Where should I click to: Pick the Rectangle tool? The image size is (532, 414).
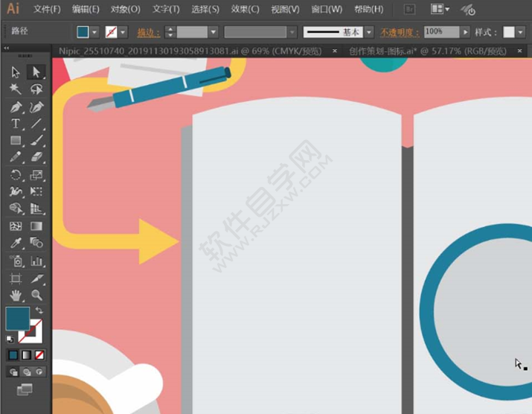coord(16,140)
